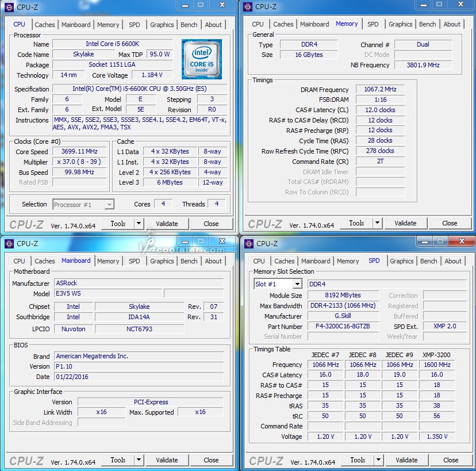Click the Max TDP value 95.0 W

coord(159,54)
